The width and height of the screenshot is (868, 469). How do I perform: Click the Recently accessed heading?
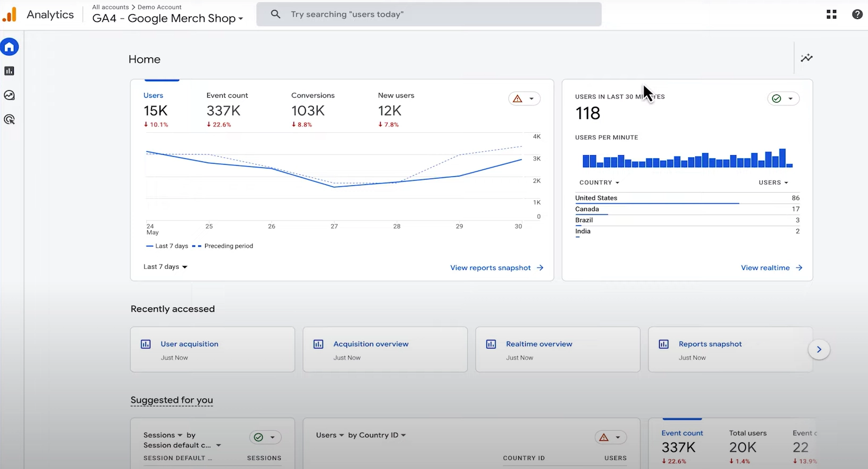[173, 309]
